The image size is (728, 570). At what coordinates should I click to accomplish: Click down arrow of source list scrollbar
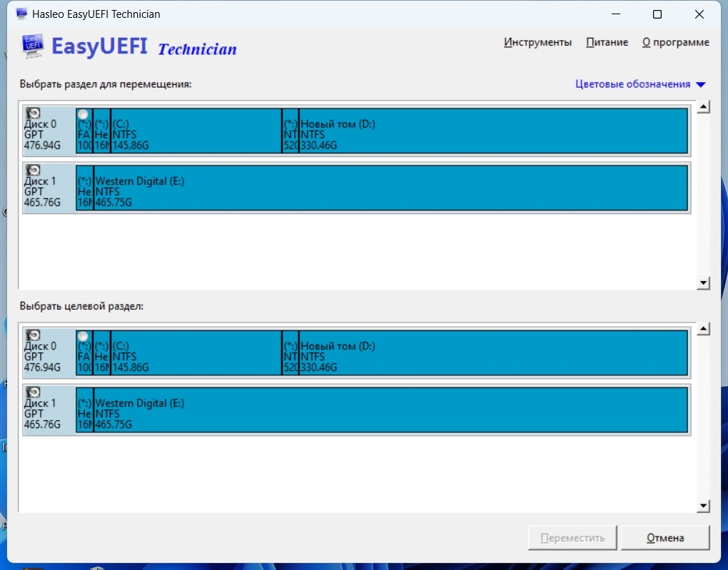(704, 283)
